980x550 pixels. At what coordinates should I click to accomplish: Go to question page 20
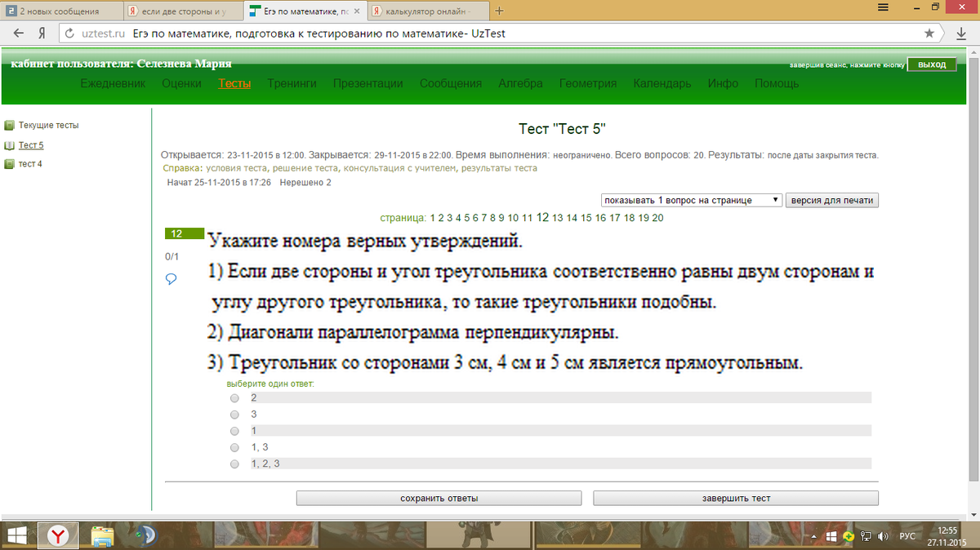[657, 218]
